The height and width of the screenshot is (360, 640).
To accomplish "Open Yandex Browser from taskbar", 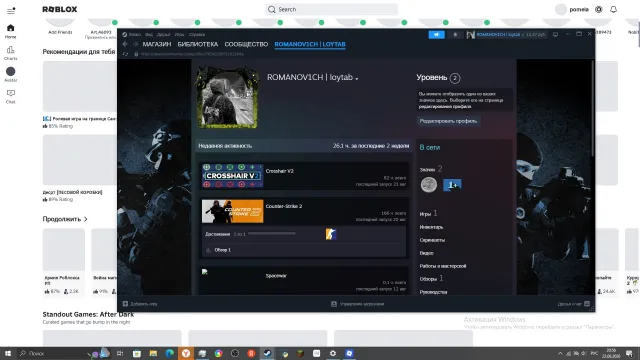I will 186,353.
